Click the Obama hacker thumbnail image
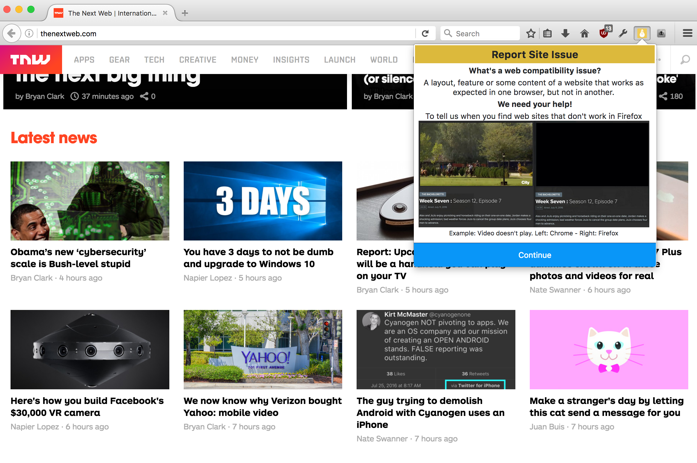This screenshot has height=463, width=697. click(90, 201)
